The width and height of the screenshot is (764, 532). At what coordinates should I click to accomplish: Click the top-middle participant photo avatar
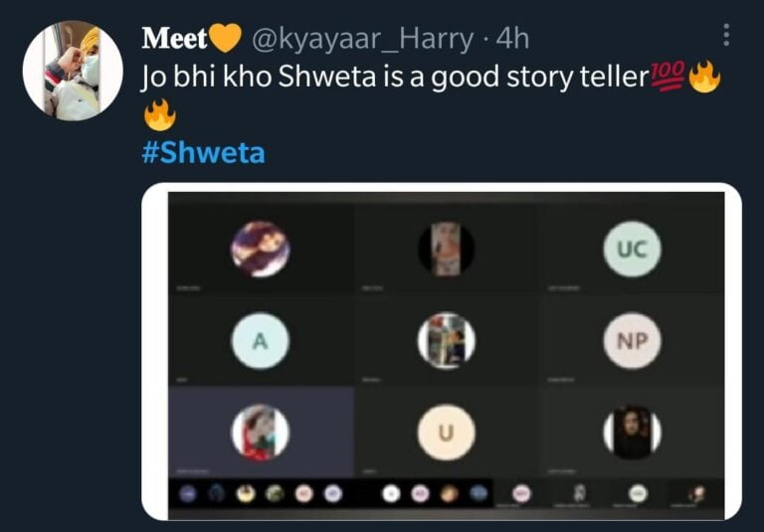(x=446, y=249)
